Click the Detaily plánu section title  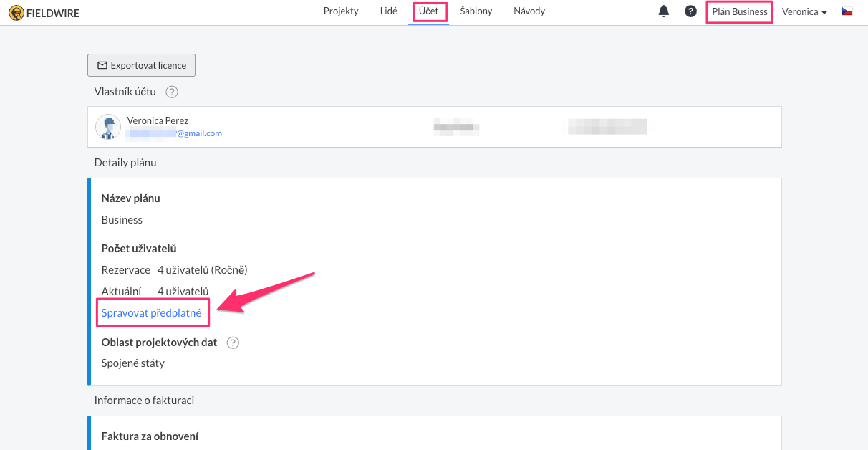pos(125,163)
